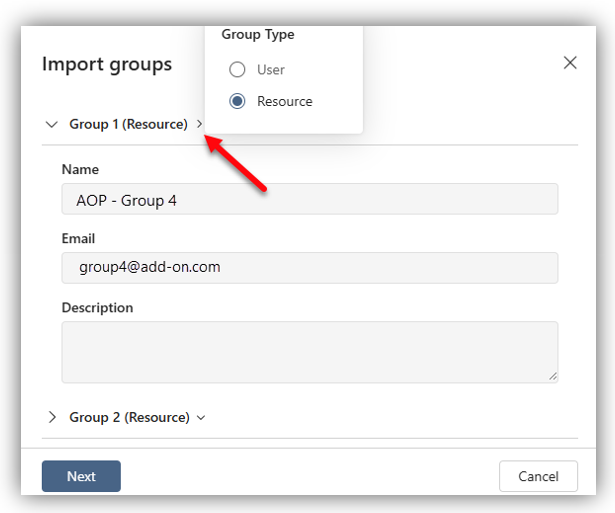Close the Import groups dialog

(x=570, y=63)
